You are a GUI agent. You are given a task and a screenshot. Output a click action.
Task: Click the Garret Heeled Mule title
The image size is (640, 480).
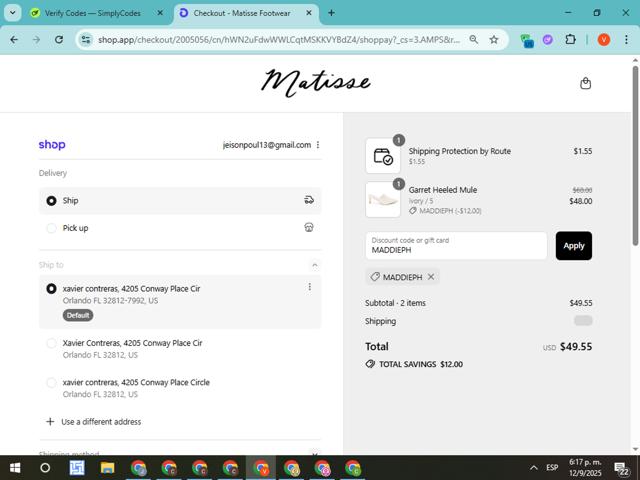tap(443, 190)
